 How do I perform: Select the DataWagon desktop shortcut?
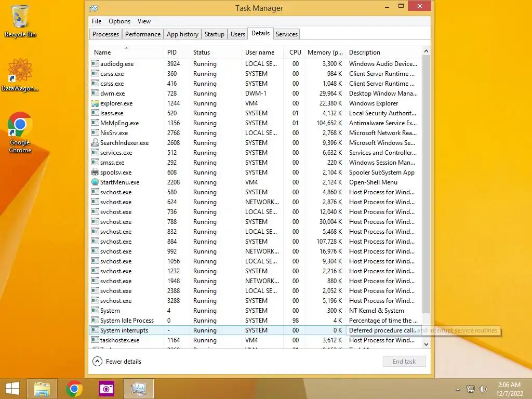pos(20,75)
